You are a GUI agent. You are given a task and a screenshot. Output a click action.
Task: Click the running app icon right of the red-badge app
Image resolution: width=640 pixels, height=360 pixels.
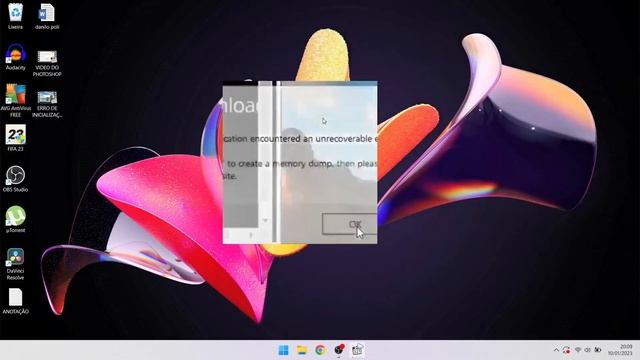coord(358,350)
